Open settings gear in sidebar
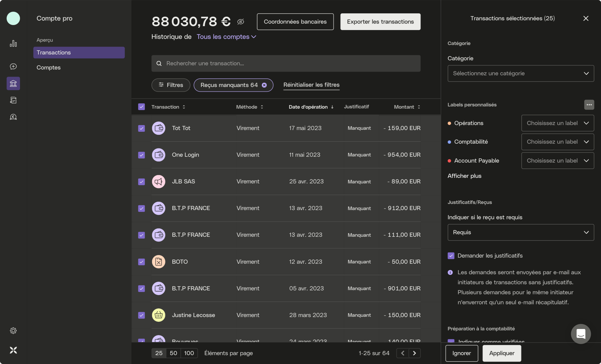601x364 pixels. pos(13,331)
